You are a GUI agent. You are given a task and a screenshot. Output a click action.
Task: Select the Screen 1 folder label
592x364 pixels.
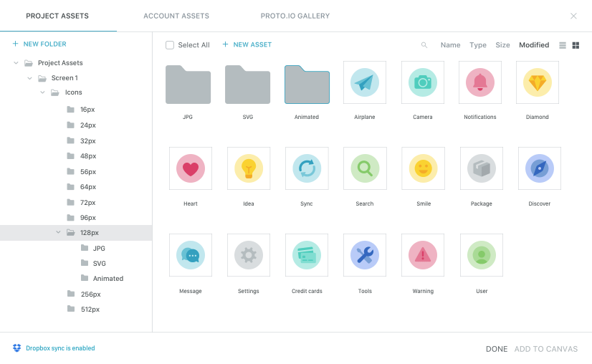[x=65, y=78]
